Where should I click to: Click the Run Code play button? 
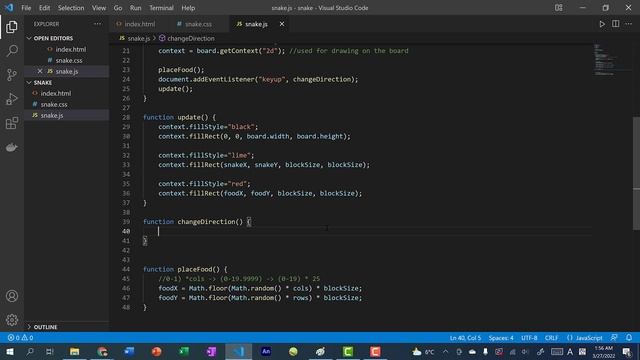(602, 24)
